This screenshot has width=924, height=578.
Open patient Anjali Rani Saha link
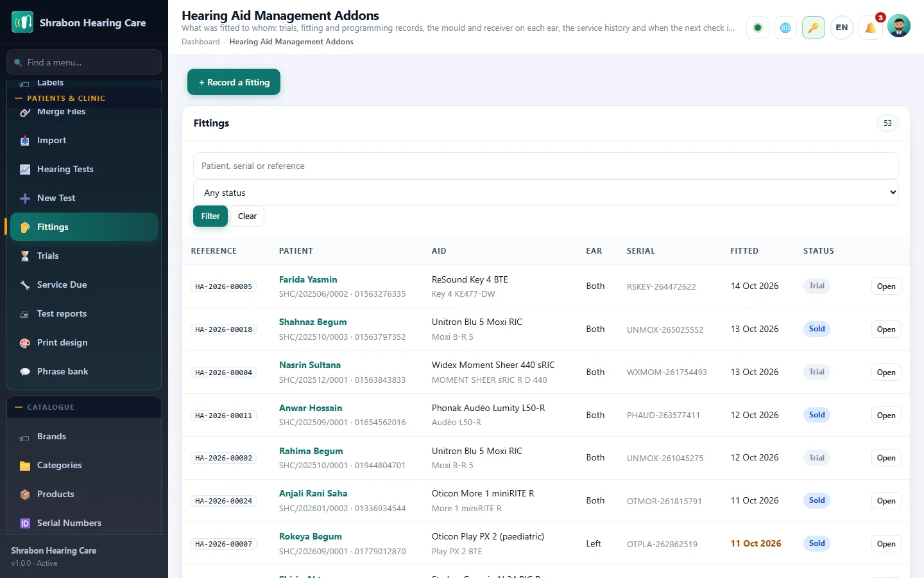tap(313, 493)
